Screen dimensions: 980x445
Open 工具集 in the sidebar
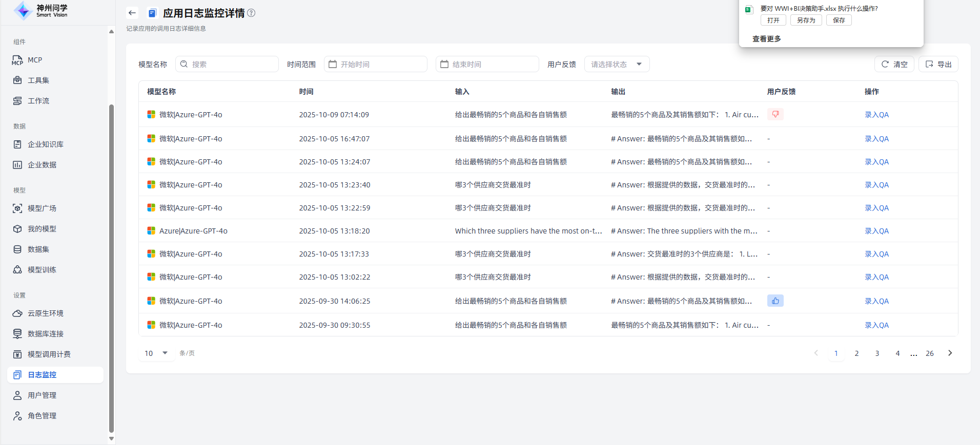(x=38, y=80)
